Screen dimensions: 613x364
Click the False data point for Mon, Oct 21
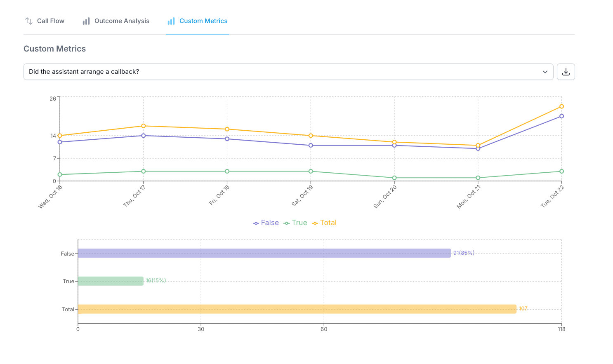coord(478,148)
